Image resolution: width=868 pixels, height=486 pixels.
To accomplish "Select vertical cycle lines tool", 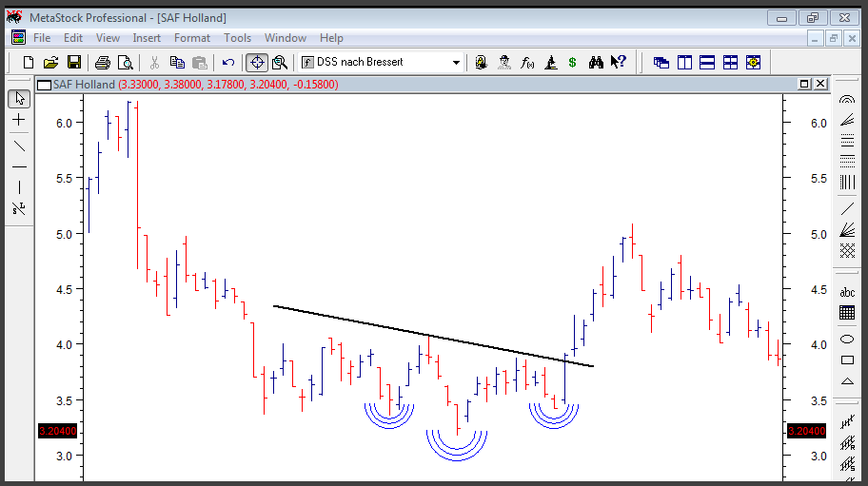I will point(847,182).
